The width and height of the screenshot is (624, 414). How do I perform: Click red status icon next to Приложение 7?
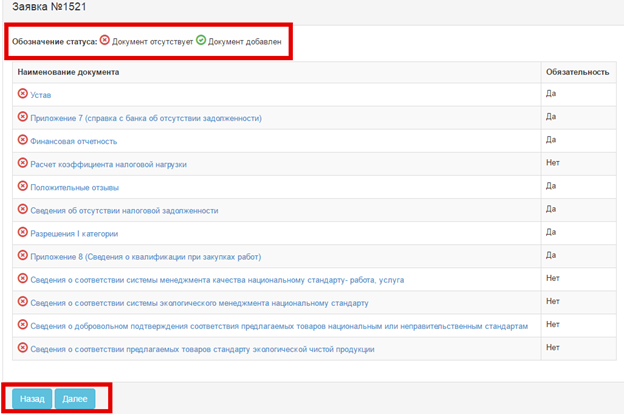(x=23, y=117)
